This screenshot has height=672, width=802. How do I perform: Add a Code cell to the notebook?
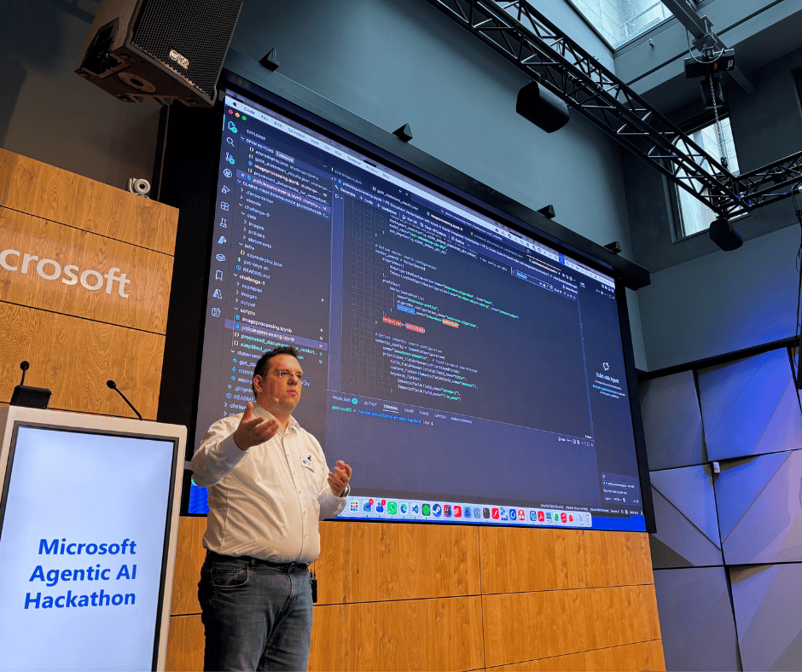coord(366,200)
